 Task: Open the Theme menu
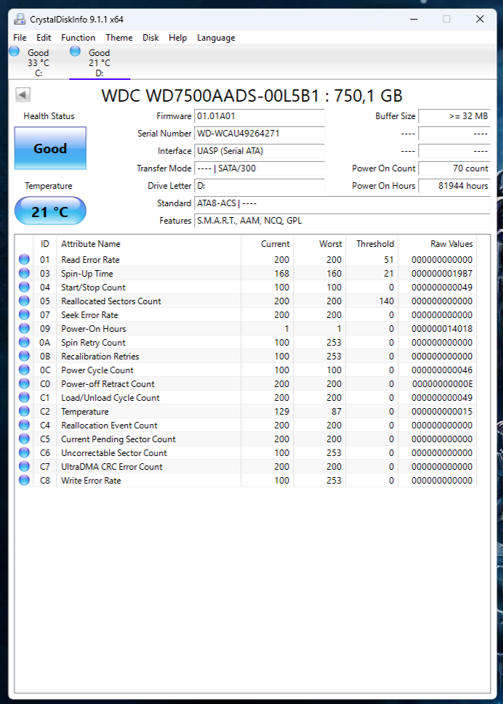[119, 38]
